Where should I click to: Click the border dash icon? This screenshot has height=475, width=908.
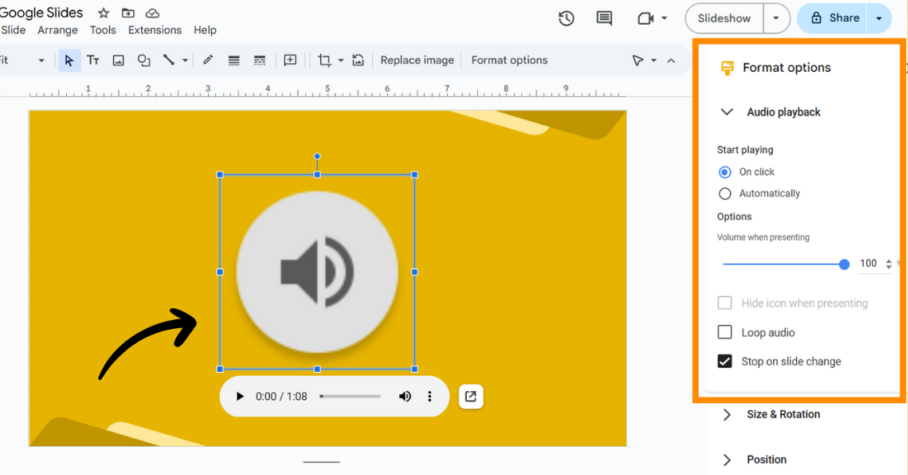pyautogui.click(x=259, y=60)
